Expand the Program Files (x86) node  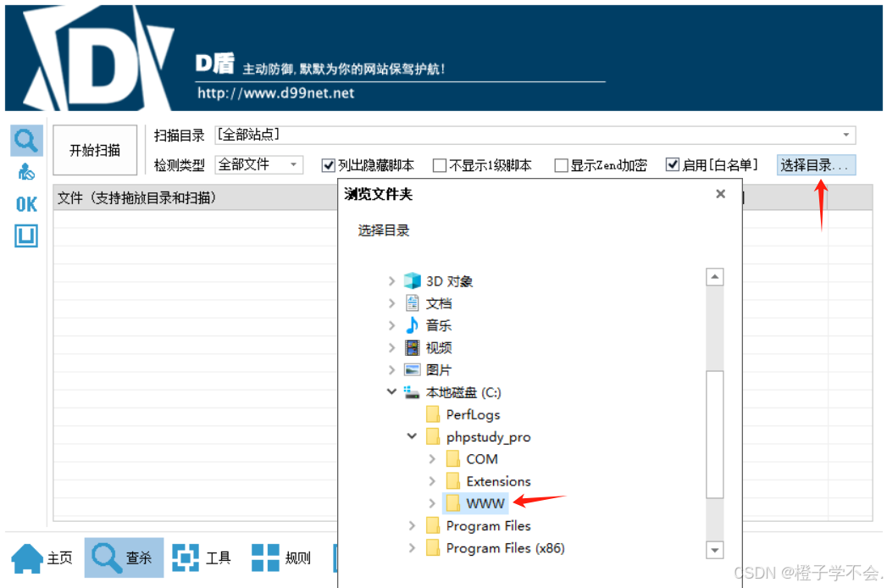pyautogui.click(x=412, y=548)
